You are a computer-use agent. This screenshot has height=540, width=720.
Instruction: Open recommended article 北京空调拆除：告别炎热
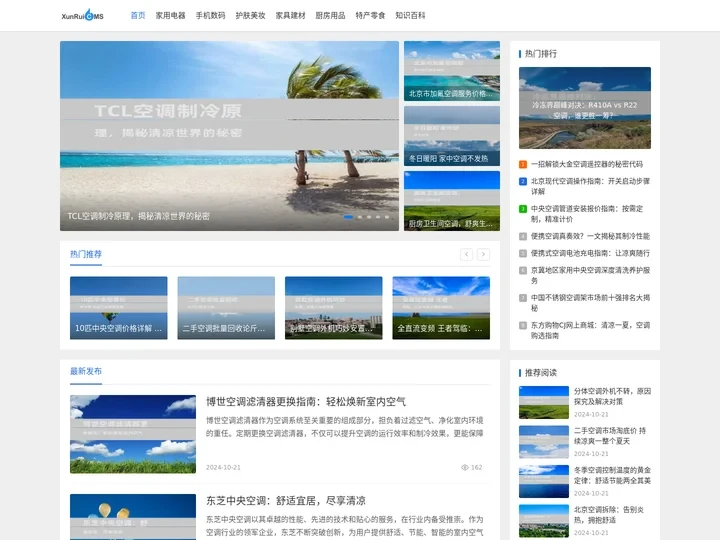click(x=609, y=515)
